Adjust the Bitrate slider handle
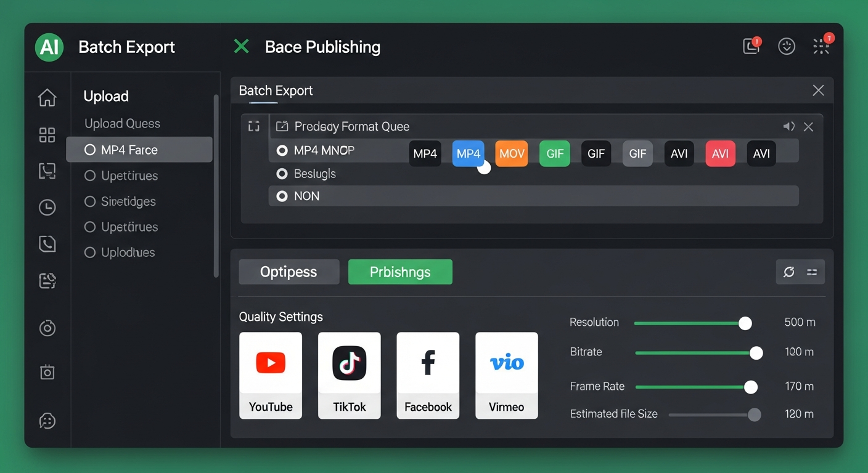868x473 pixels. click(x=756, y=353)
